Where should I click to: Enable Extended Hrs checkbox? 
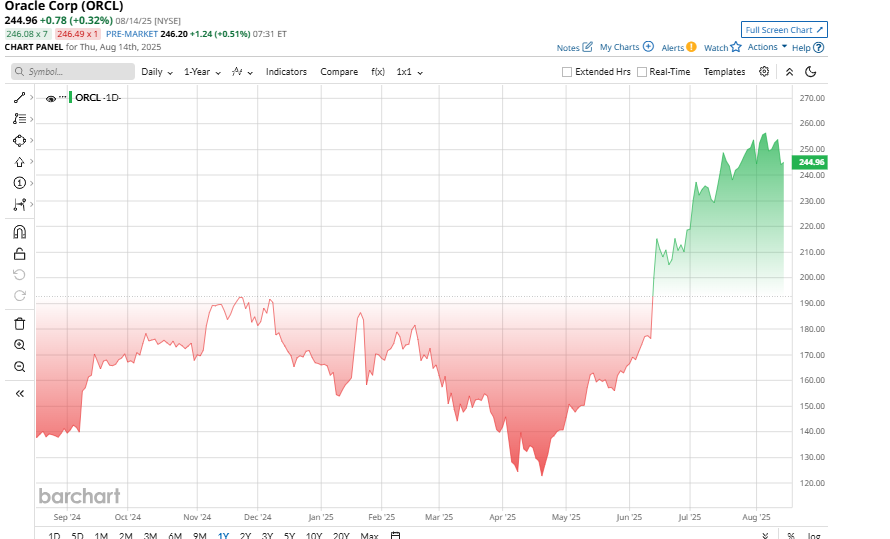[x=566, y=72]
